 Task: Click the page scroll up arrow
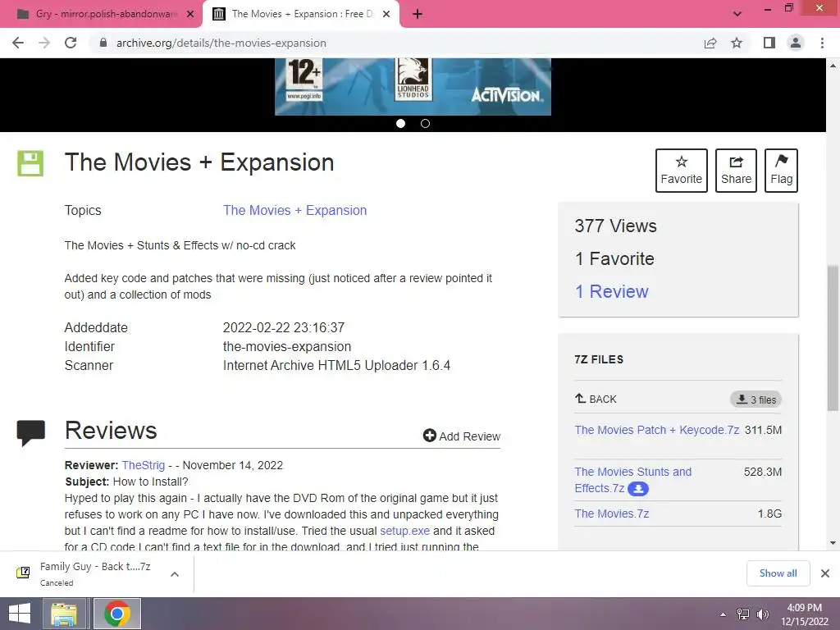pyautogui.click(x=833, y=66)
